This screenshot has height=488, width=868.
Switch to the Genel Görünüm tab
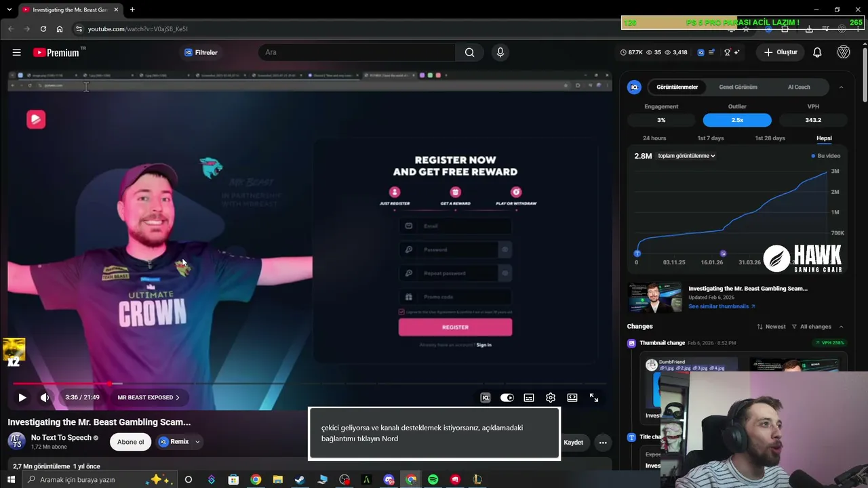coord(738,87)
